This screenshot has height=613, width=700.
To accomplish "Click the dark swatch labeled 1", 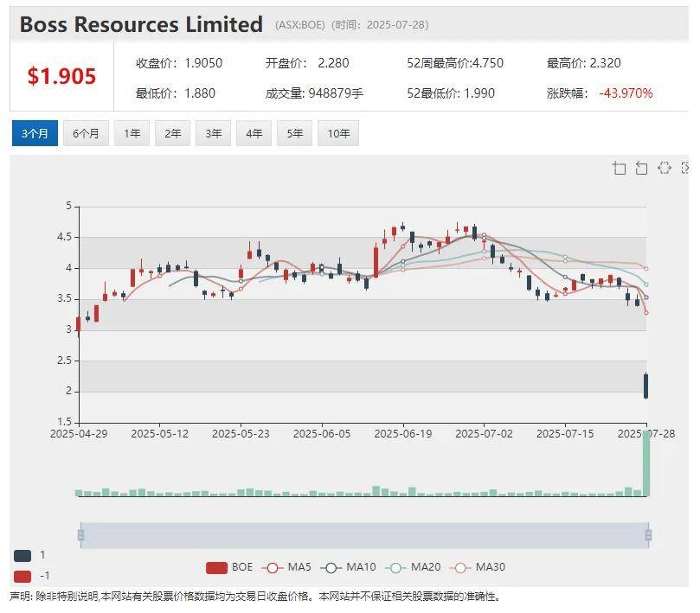I will coord(22,555).
